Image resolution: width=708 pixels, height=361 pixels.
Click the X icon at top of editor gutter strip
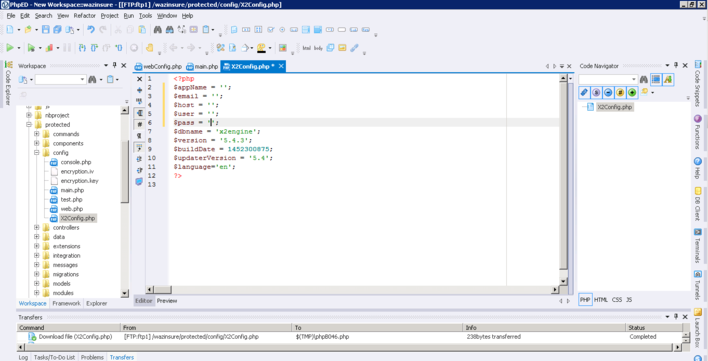139,79
